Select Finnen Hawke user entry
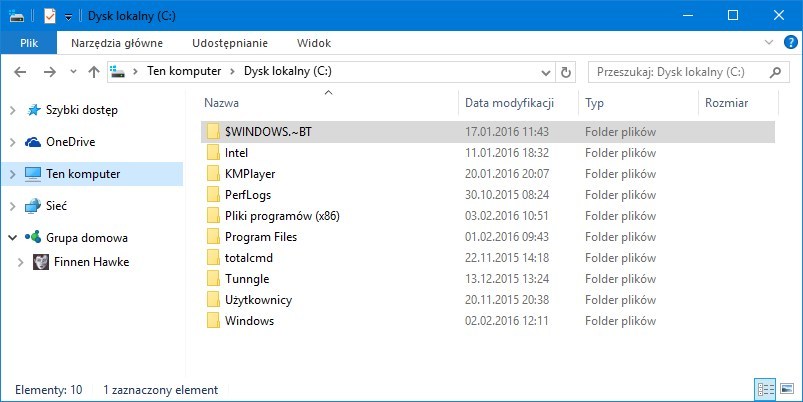The height and width of the screenshot is (402, 803). click(91, 262)
